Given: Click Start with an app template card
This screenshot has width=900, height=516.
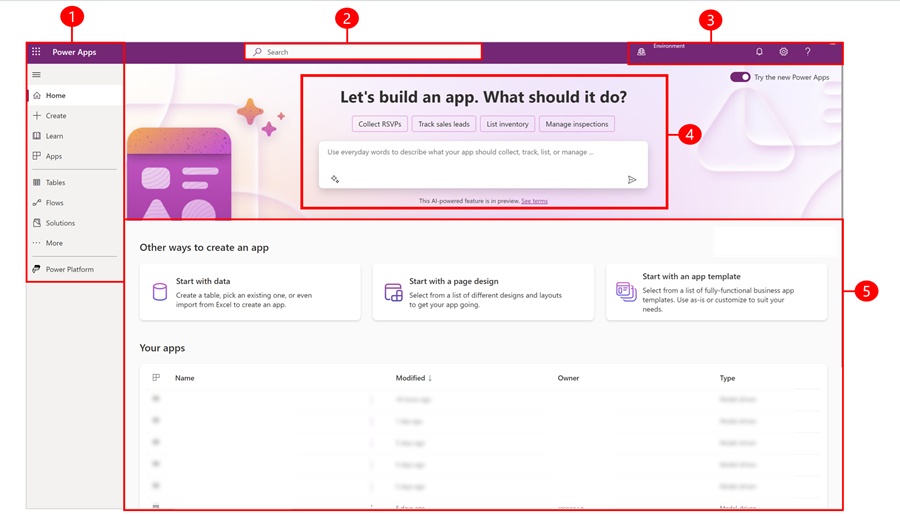Looking at the screenshot, I should [x=716, y=292].
